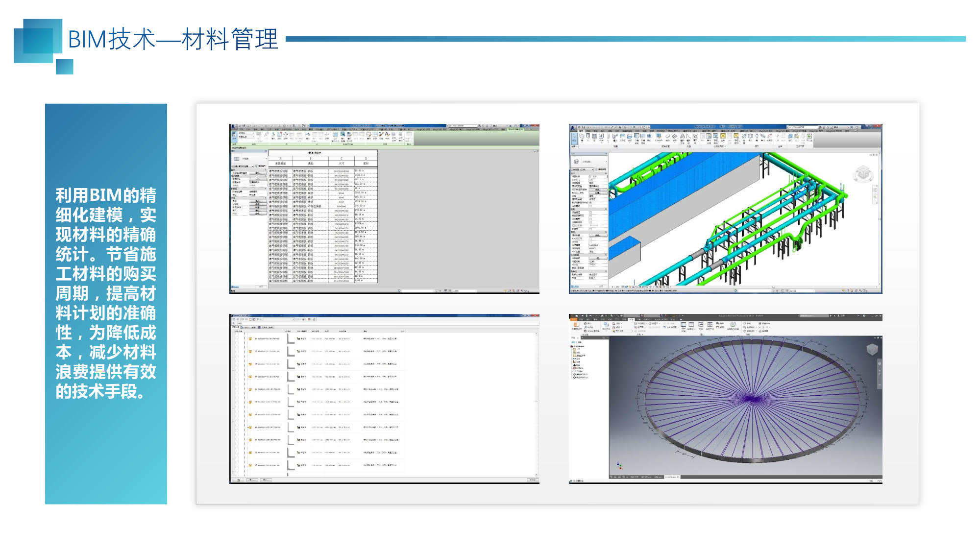Click the vertical scrollbar in the bottom-left list window
This screenshot has height=551, width=980.
click(x=537, y=404)
